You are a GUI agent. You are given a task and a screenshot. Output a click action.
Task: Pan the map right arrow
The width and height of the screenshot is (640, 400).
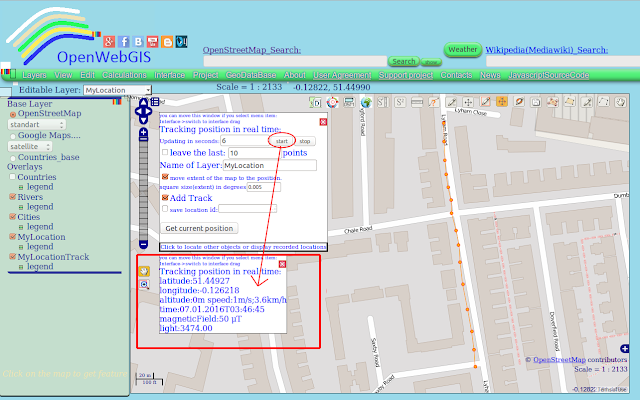[149, 111]
